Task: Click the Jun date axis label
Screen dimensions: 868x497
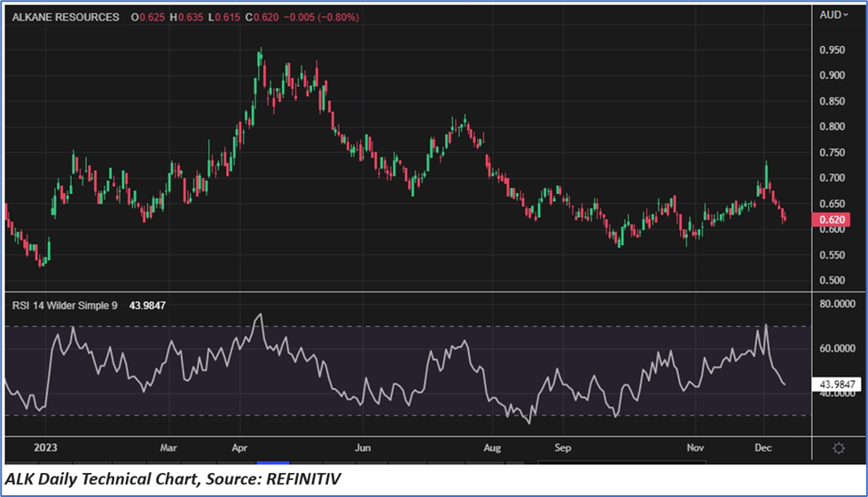Action: [363, 447]
